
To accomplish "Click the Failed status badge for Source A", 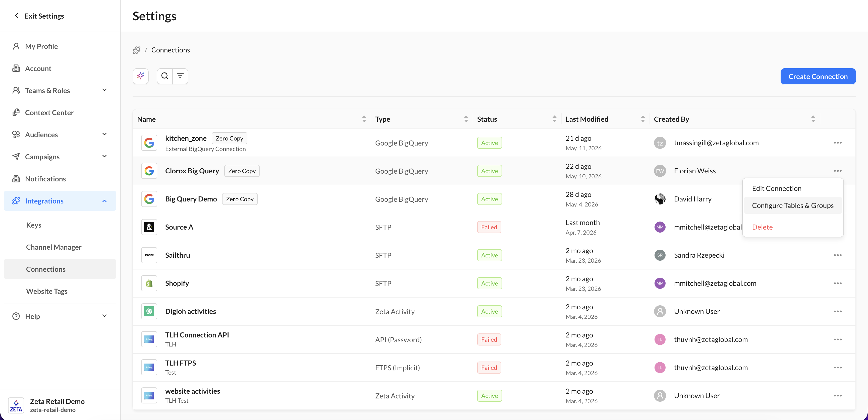I will (489, 227).
